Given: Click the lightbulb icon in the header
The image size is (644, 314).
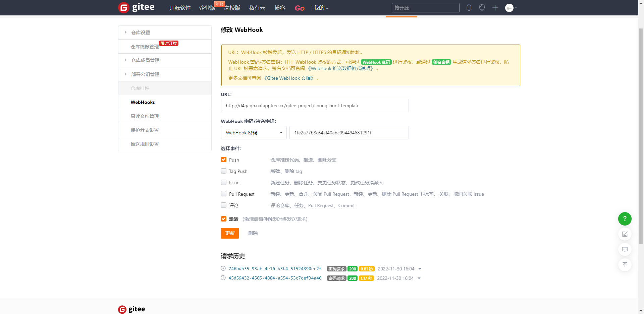Looking at the screenshot, I should pos(482,8).
